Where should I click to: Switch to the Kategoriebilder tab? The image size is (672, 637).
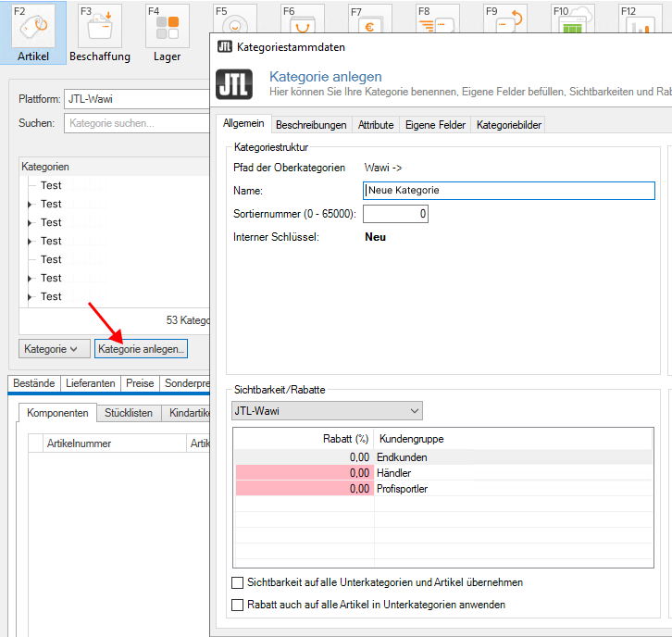[x=509, y=125]
